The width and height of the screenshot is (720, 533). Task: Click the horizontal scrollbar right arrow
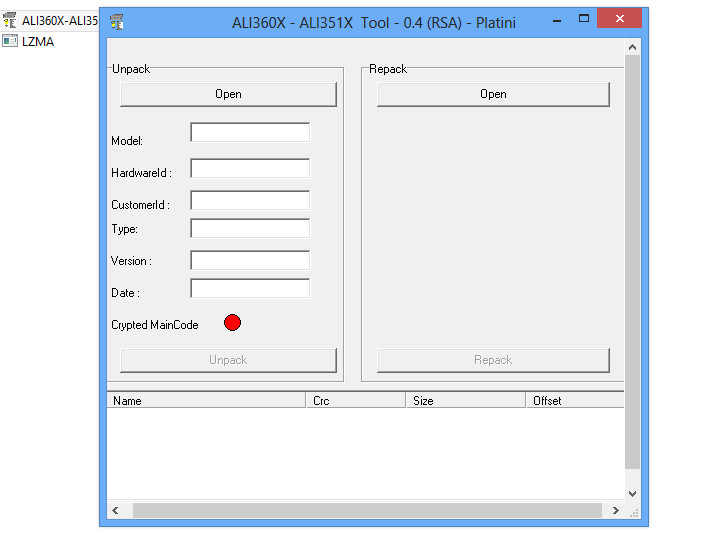click(x=615, y=511)
